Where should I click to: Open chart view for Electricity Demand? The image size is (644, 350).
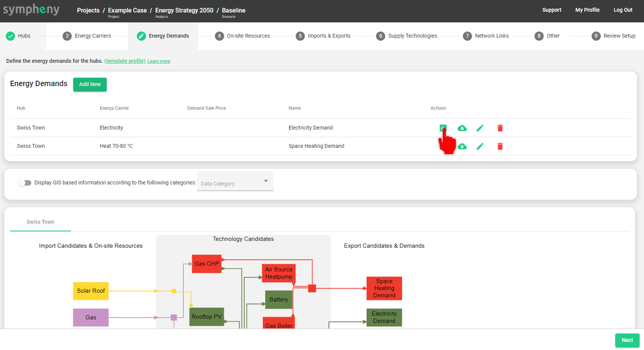(x=443, y=128)
